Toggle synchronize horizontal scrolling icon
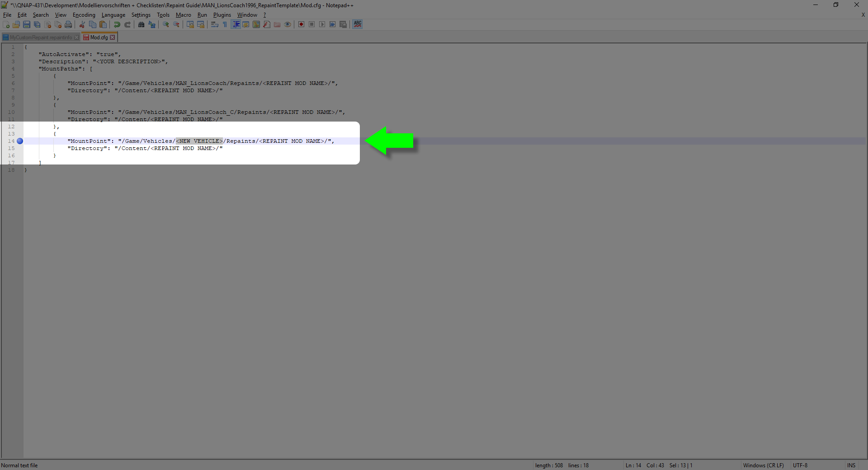 201,24
